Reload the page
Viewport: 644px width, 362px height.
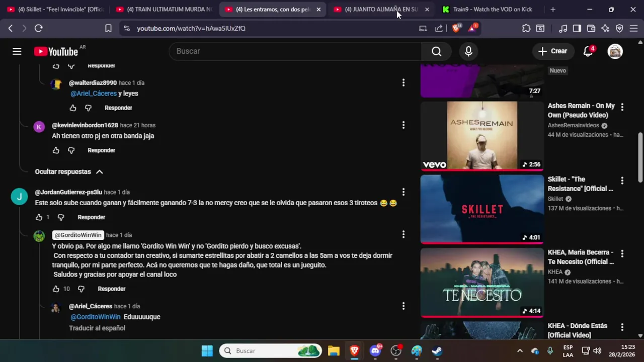point(38,28)
